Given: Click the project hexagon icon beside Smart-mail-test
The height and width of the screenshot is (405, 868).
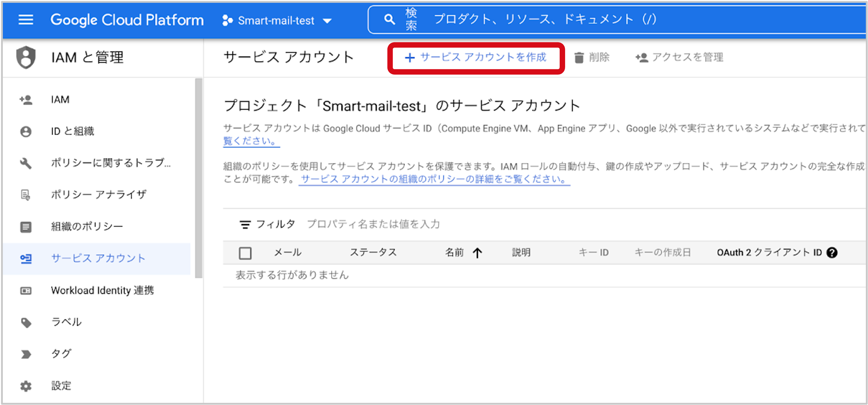Looking at the screenshot, I should coord(227,20).
